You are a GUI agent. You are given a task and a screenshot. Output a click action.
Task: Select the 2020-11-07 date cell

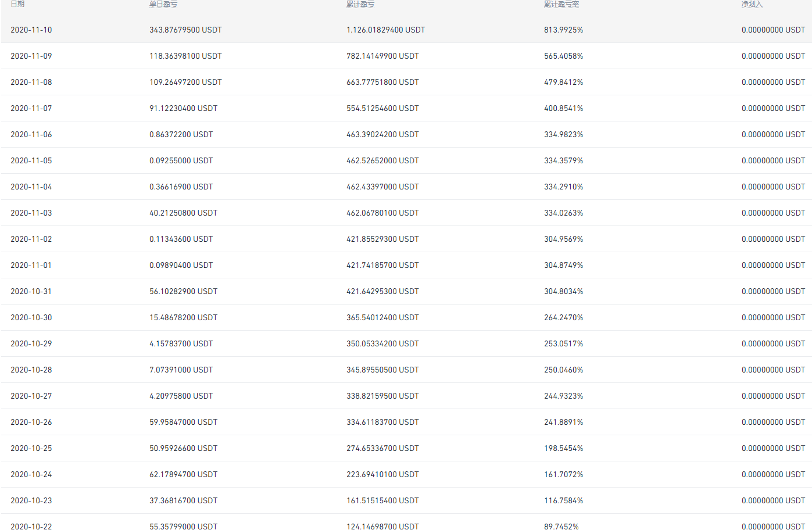(x=31, y=108)
